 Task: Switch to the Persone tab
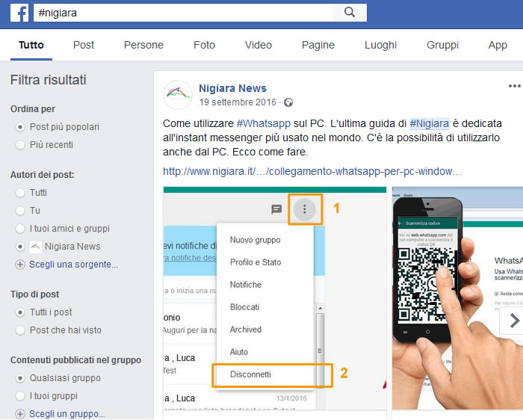tap(143, 45)
